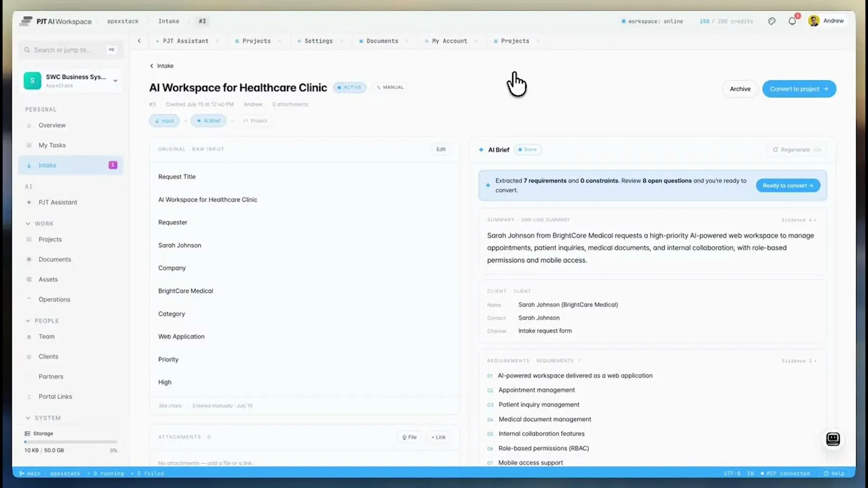Click Edit on the raw input card

441,149
